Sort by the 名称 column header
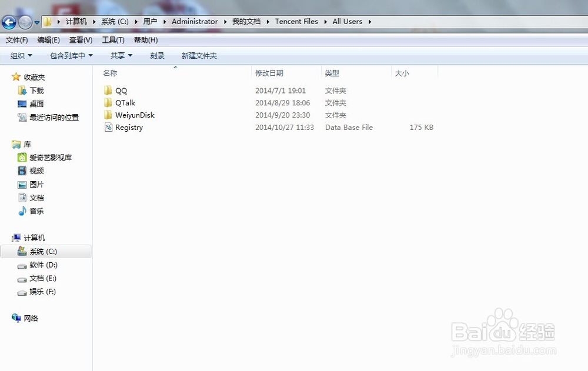588x371 pixels. 111,73
